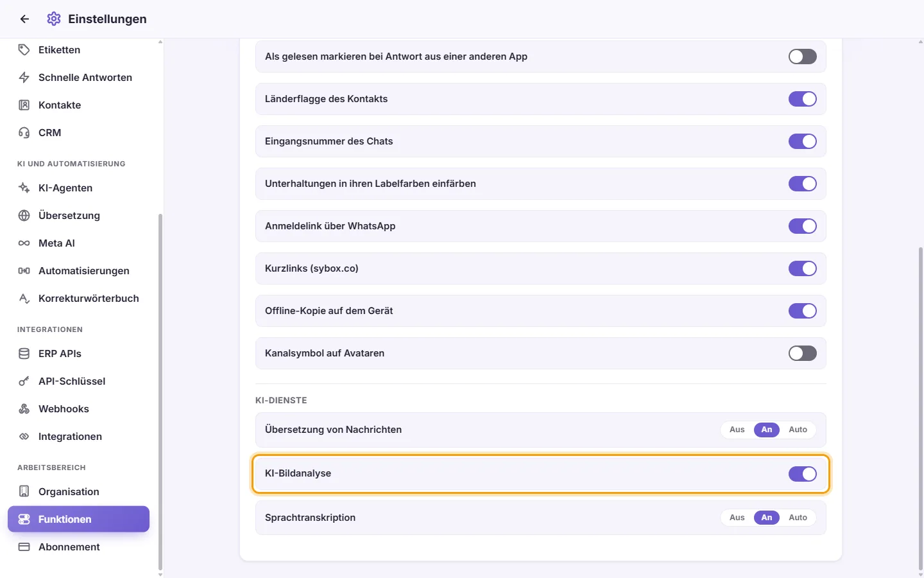Viewport: 924px width, 578px height.
Task: Switch off Kurzlinks (sybox.co)
Action: pos(803,268)
